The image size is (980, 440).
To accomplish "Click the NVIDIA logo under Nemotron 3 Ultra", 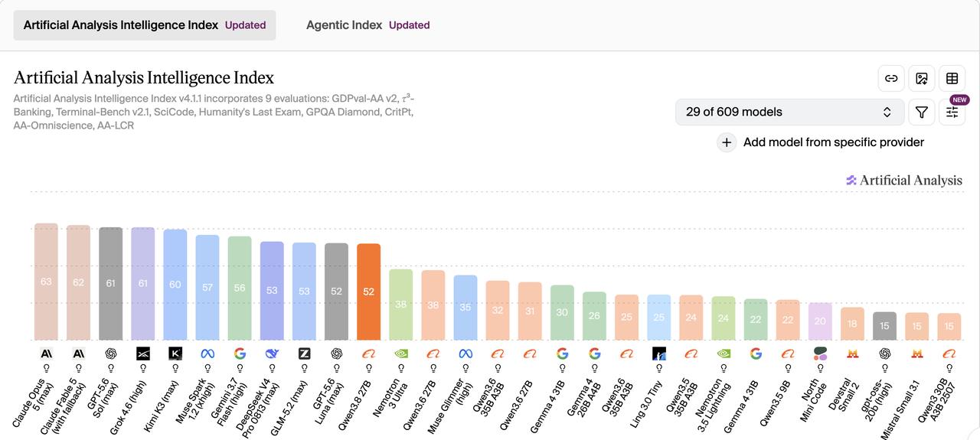I will [400, 354].
